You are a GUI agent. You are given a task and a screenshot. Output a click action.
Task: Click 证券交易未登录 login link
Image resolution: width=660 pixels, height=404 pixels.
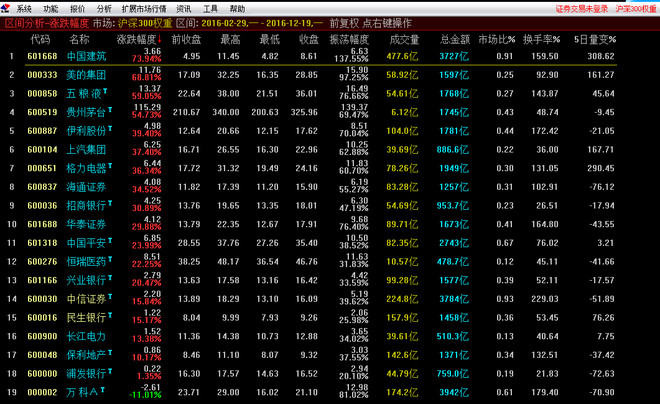tap(582, 9)
